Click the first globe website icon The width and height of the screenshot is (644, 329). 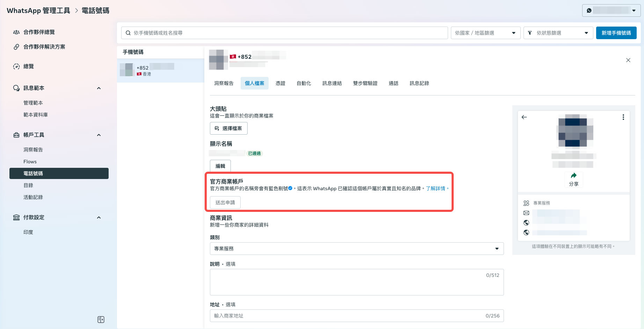(526, 223)
